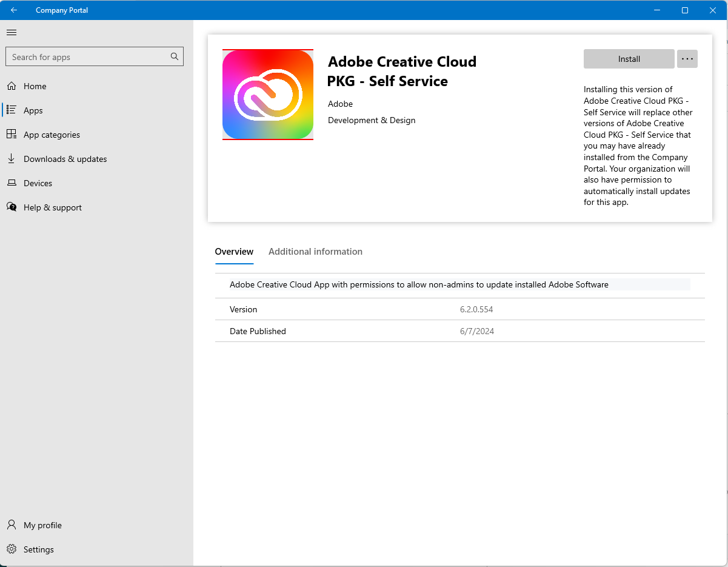Open Devices in the sidebar
The image size is (728, 567).
(x=97, y=183)
